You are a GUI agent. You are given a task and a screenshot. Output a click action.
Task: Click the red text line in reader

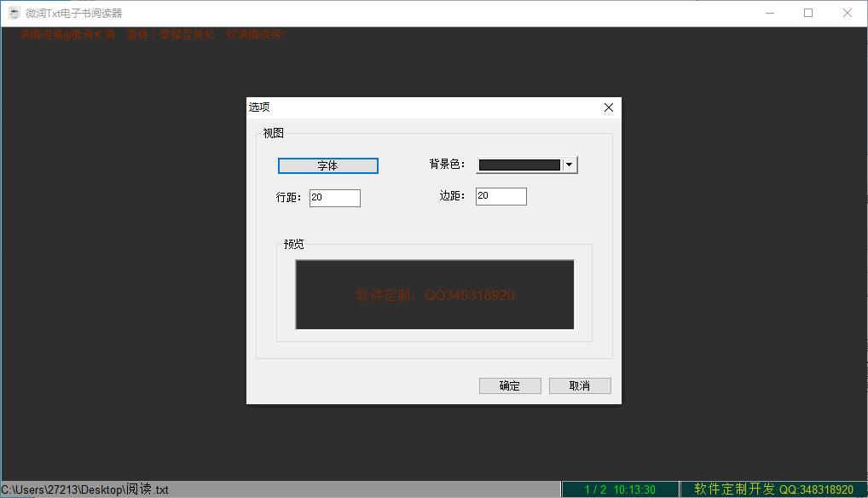153,34
